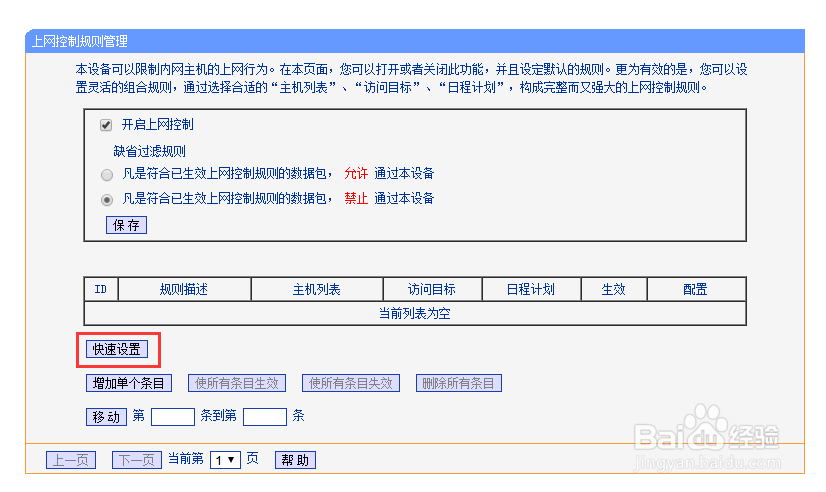Viewport: 826px width, 492px height.
Task: Click the 访问目标 column header
Action: [x=432, y=289]
